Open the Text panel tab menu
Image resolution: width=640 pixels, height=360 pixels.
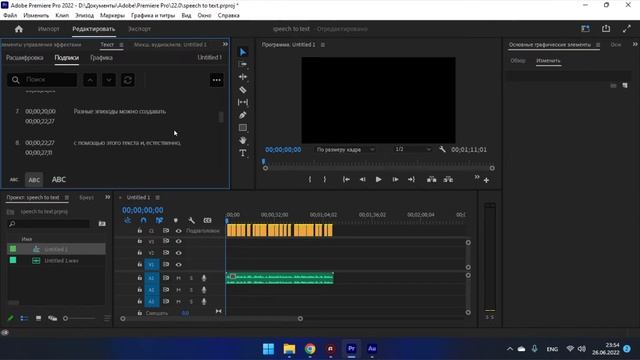[121, 44]
